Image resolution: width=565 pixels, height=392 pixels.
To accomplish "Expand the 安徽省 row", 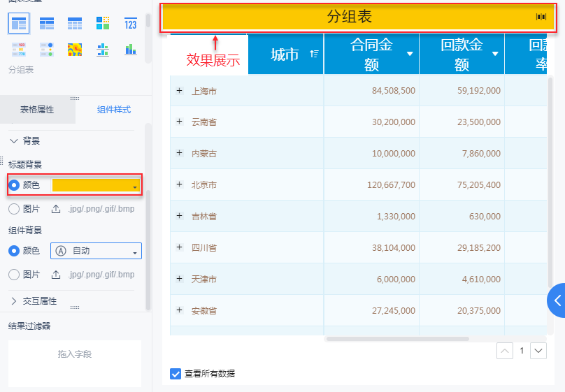I will [x=180, y=310].
